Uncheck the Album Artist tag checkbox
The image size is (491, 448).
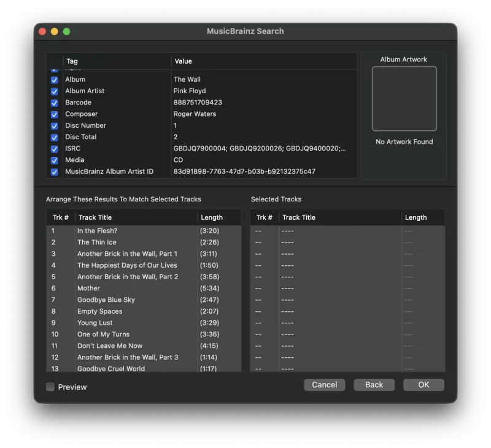pyautogui.click(x=54, y=91)
